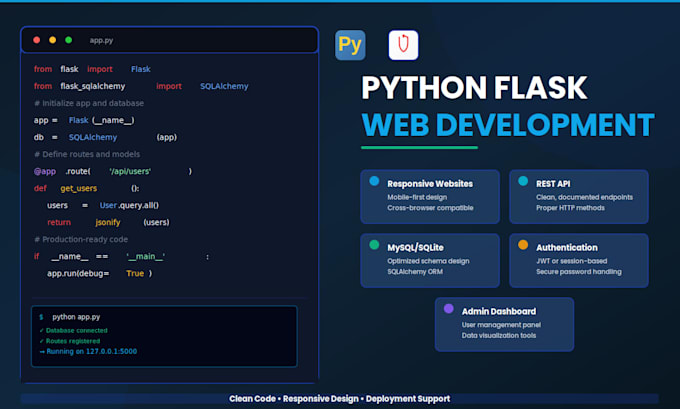
Task: Click 'Routes registered' terminal line
Action: [70, 341]
